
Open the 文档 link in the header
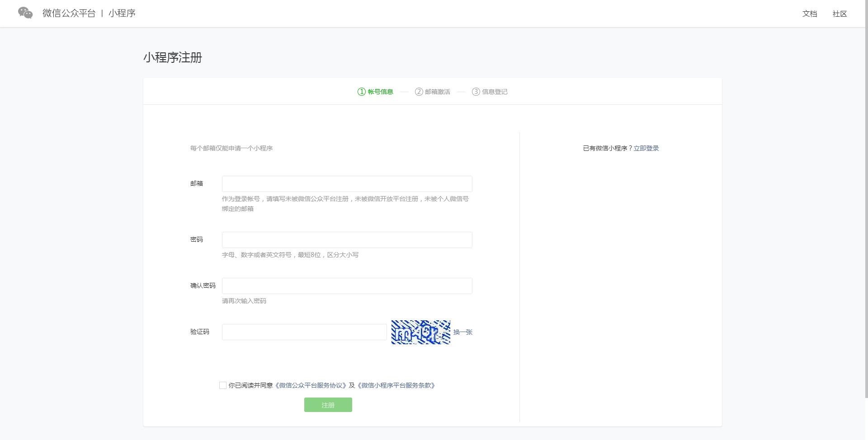810,14
